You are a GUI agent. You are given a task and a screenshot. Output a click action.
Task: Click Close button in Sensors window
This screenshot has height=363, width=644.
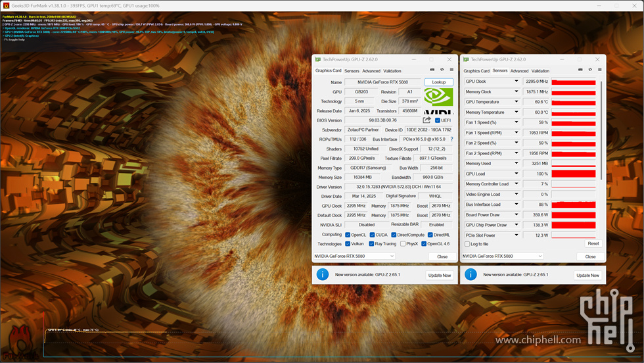click(x=590, y=256)
